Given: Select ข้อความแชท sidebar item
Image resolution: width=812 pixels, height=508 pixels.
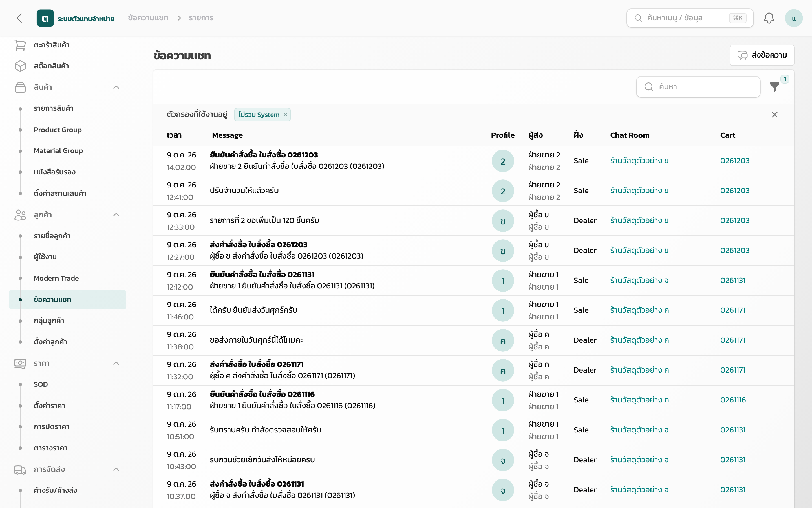Looking at the screenshot, I should pyautogui.click(x=67, y=299).
